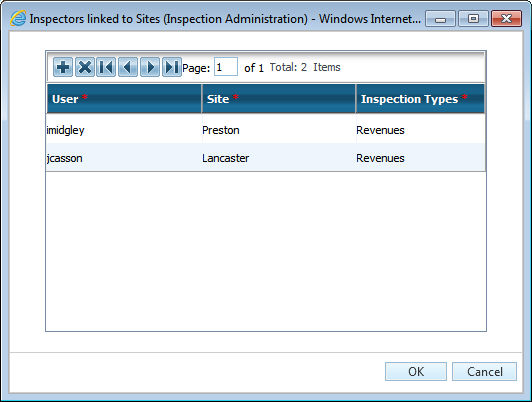Select the Lancaster site cell
This screenshot has width=532, height=402.
point(279,158)
